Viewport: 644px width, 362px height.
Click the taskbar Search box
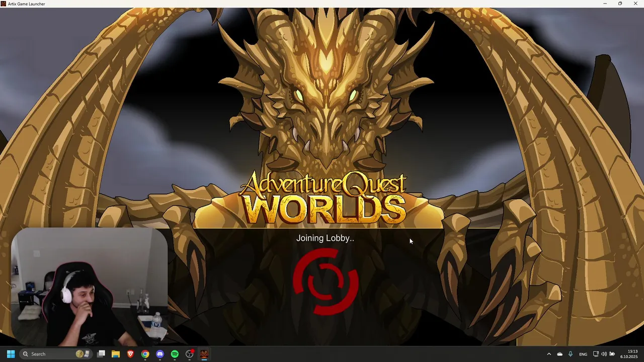(55, 354)
